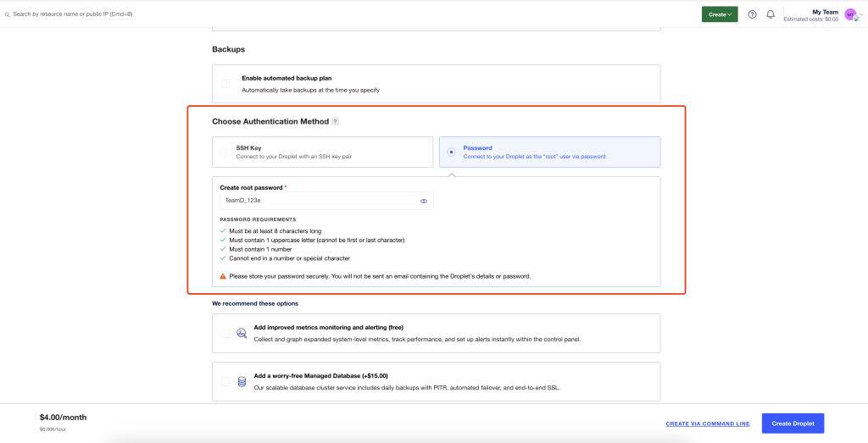Click the $0.006/hour text

click(x=52, y=429)
